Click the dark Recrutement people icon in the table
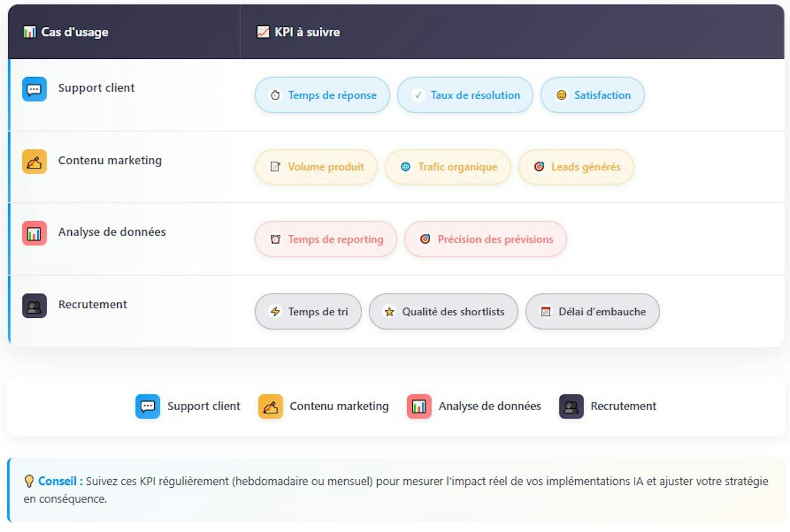The image size is (790, 532). (x=34, y=305)
